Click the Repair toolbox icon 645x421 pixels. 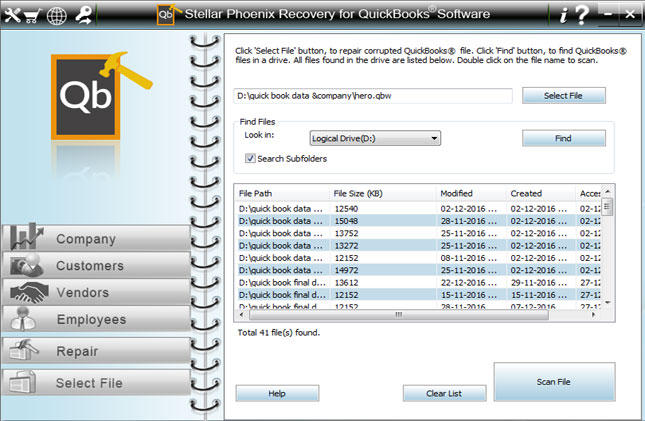24,350
